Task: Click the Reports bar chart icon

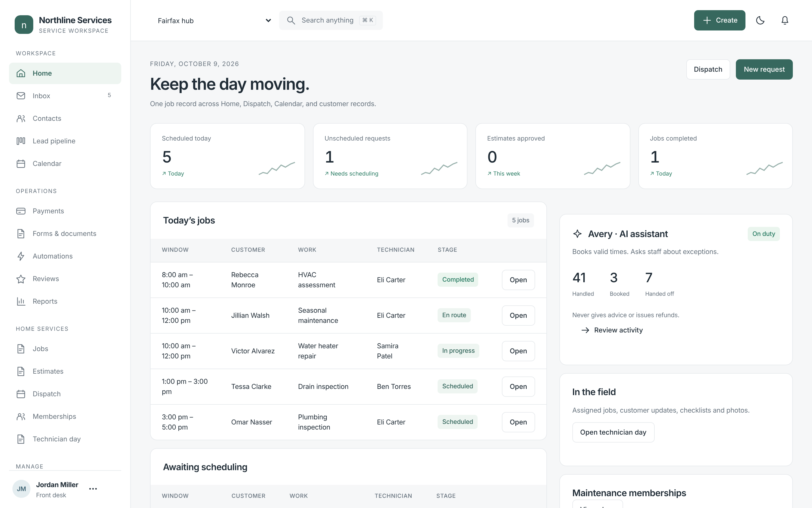Action: [21, 301]
